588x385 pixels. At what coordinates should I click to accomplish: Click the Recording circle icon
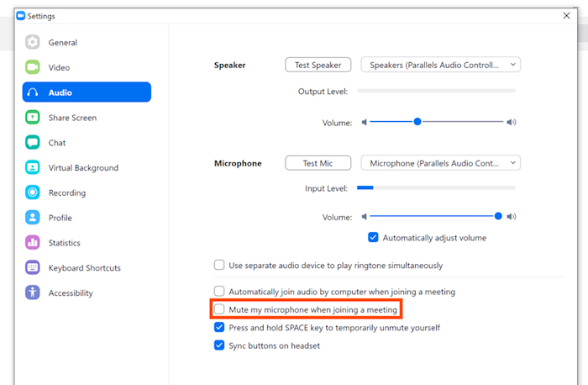pyautogui.click(x=33, y=192)
